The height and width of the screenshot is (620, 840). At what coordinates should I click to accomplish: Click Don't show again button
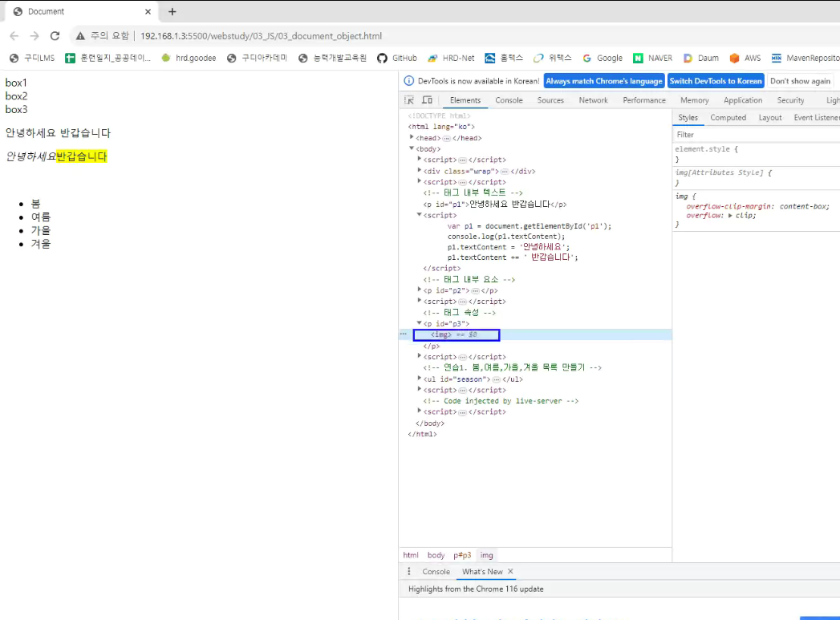point(800,81)
